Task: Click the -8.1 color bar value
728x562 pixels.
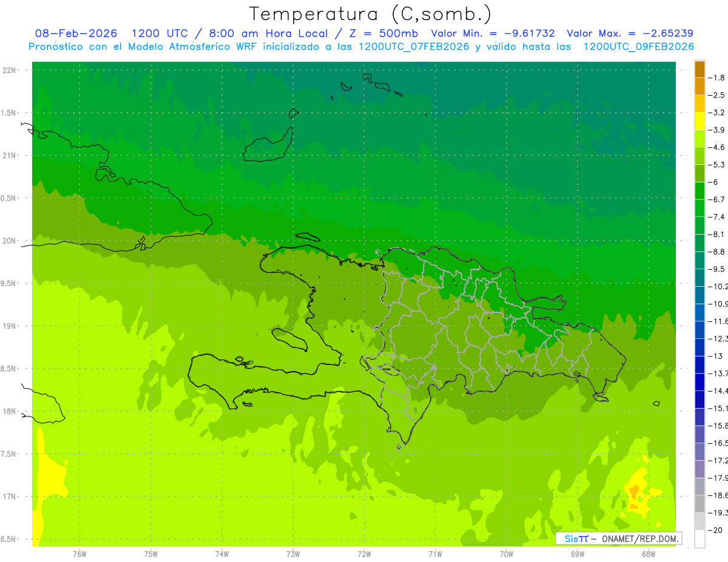Action: (717, 234)
